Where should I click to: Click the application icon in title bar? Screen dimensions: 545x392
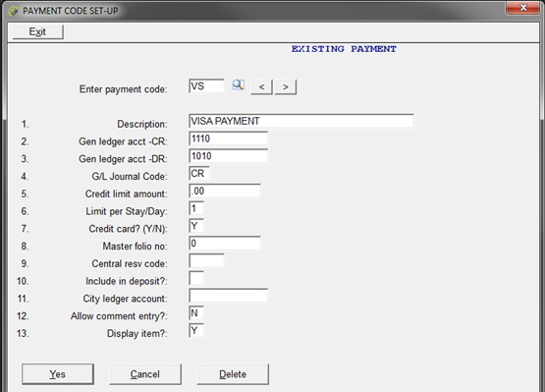[x=13, y=11]
